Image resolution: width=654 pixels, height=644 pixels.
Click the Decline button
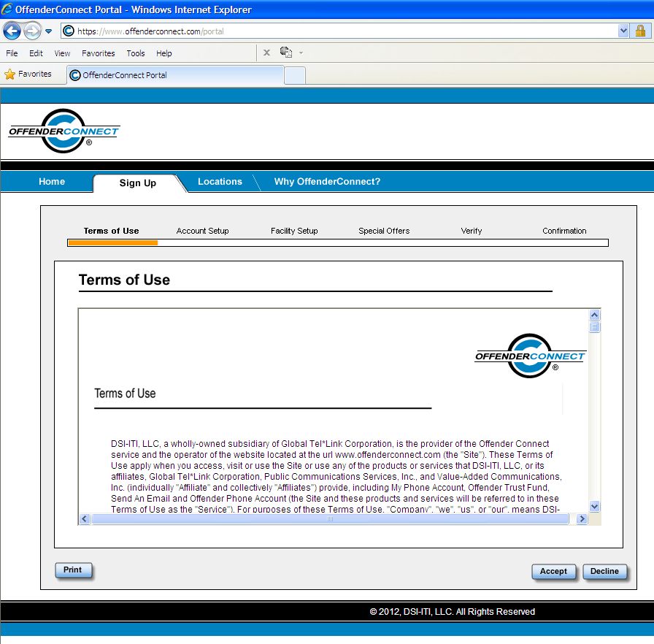[605, 572]
